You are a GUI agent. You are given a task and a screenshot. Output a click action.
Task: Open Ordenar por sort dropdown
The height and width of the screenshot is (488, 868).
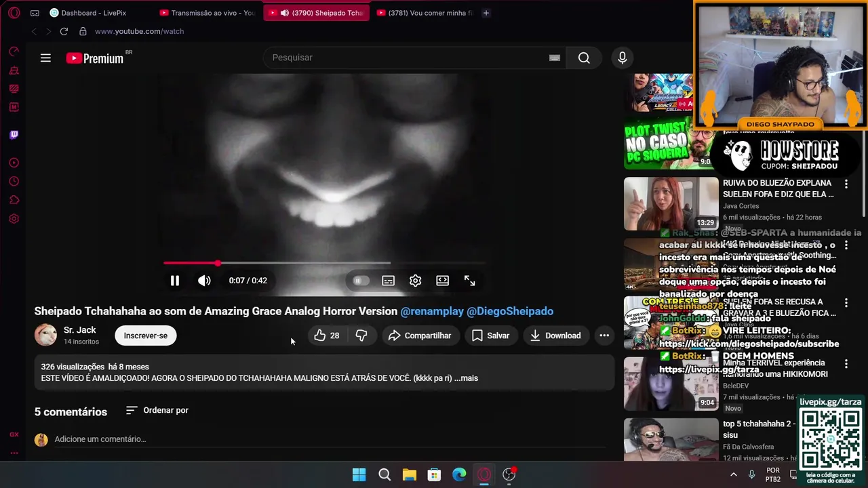click(x=157, y=410)
